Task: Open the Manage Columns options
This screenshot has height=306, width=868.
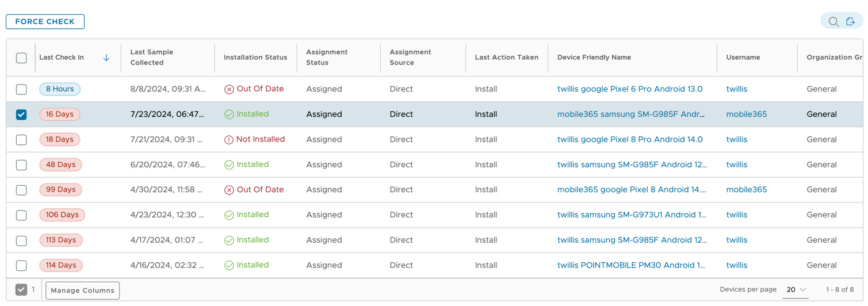Action: (x=83, y=290)
